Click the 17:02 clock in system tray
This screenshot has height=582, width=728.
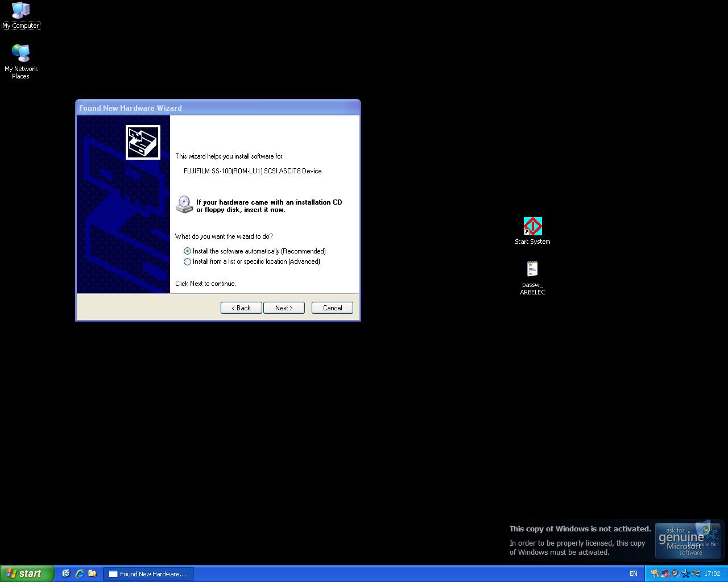[712, 573]
